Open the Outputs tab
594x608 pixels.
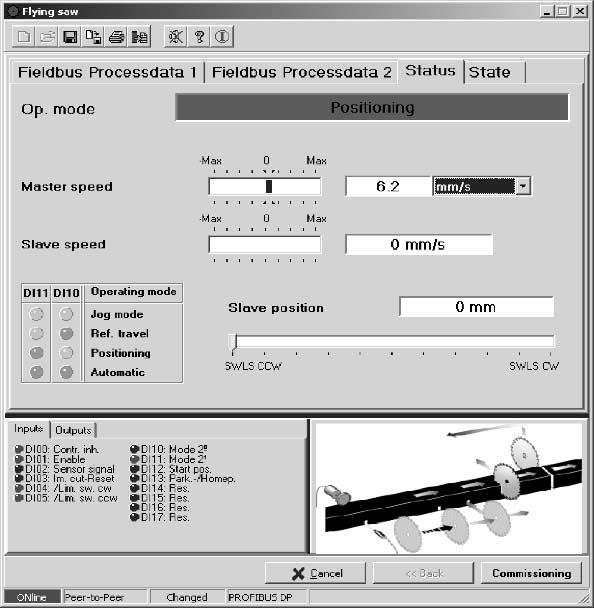point(73,430)
